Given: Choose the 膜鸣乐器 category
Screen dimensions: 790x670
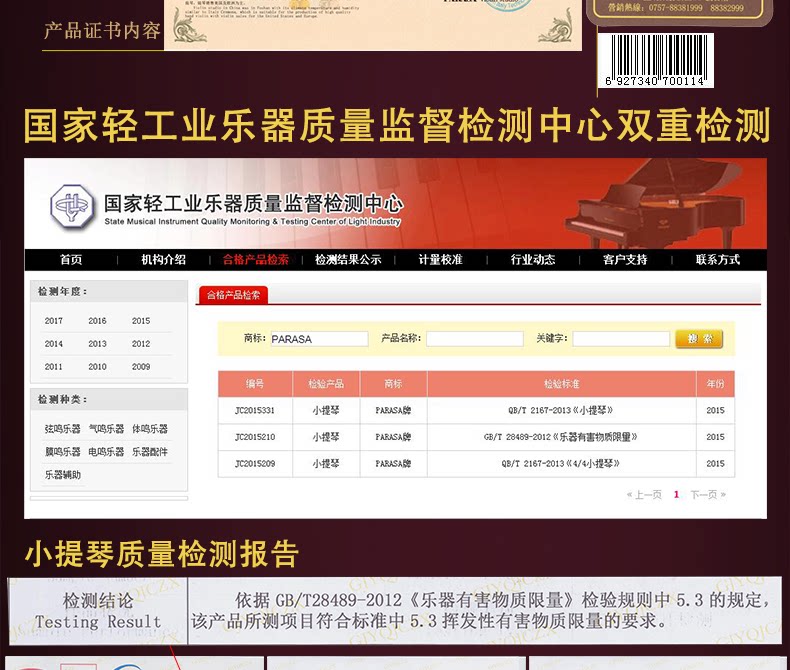Looking at the screenshot, I should [62, 452].
